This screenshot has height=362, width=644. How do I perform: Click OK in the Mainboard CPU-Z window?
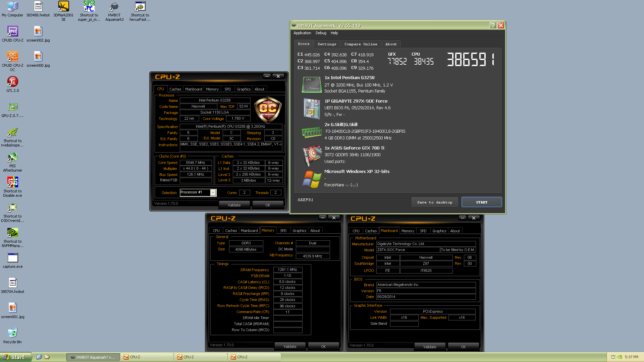(x=463, y=347)
